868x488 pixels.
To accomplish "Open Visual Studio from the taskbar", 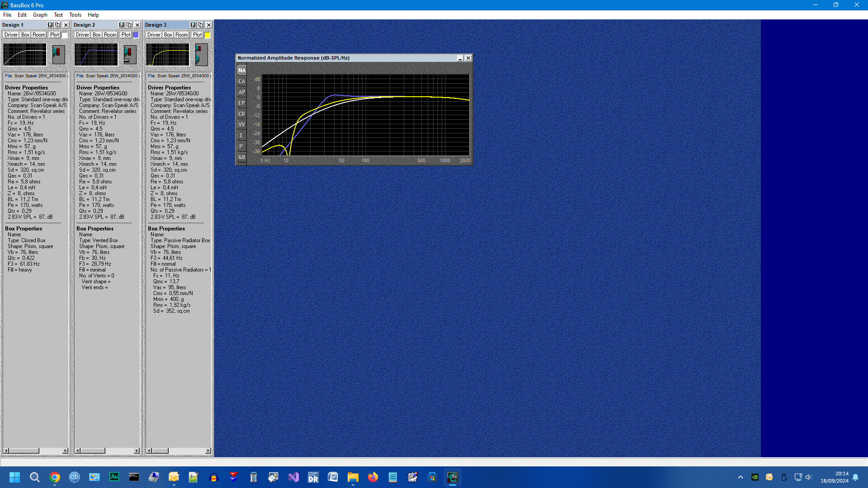I will pyautogui.click(x=293, y=477).
